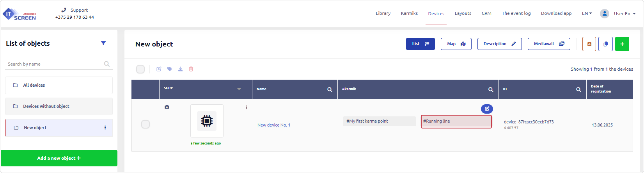
Task: Tick the select-all checkbox above the table
Action: click(x=140, y=69)
